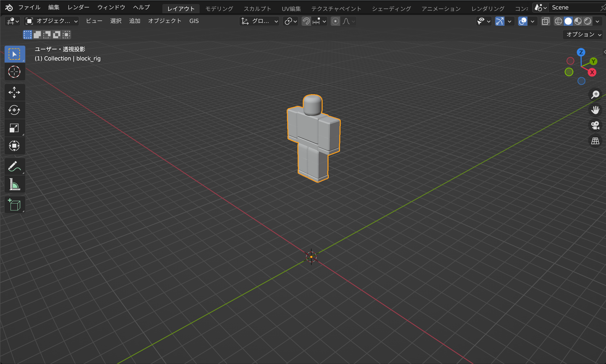Viewport: 606px width, 364px height.
Task: Open transform orientation dropdown
Action: coord(259,21)
